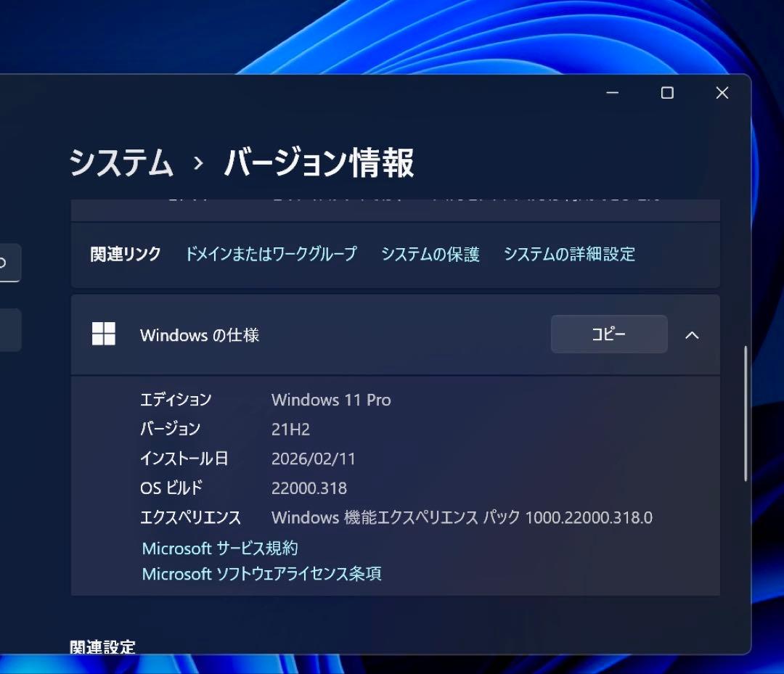Click the 関連リンク label
Screen dimensions: 784x674
[124, 255]
